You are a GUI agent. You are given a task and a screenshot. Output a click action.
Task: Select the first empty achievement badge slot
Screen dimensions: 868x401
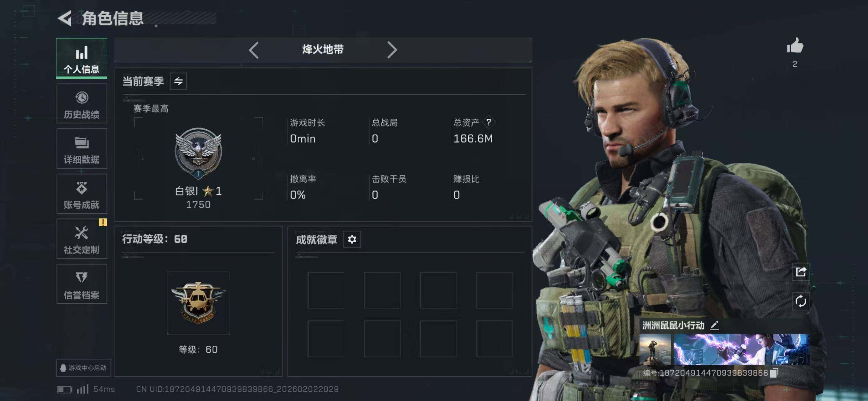click(x=326, y=290)
